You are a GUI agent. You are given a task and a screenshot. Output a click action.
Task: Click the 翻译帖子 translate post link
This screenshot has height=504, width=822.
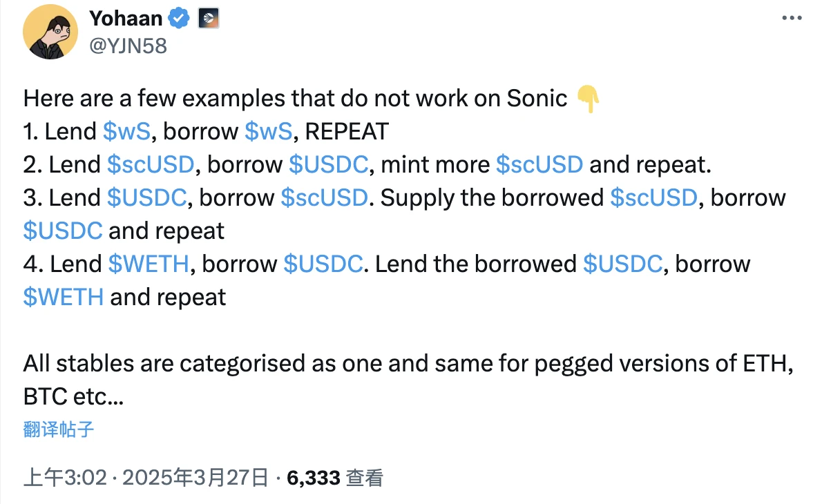click(x=59, y=429)
